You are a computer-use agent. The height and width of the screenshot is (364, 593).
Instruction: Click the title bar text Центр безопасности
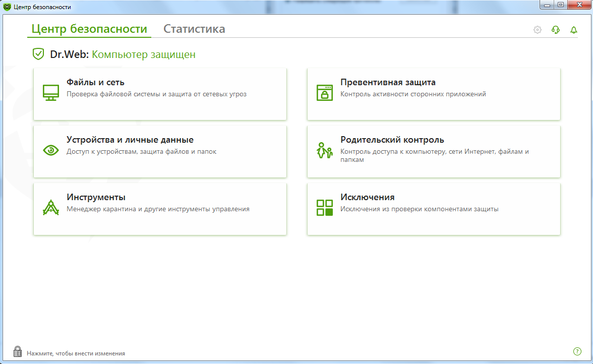click(42, 7)
